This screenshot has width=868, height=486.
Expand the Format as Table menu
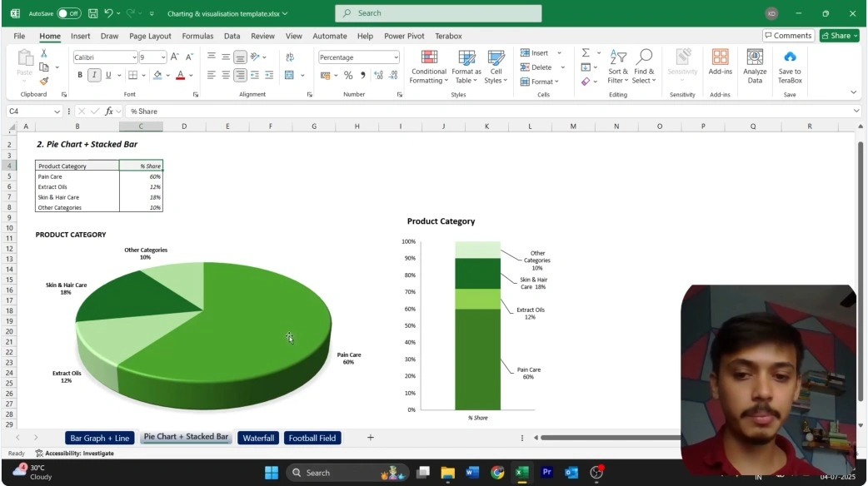click(466, 67)
